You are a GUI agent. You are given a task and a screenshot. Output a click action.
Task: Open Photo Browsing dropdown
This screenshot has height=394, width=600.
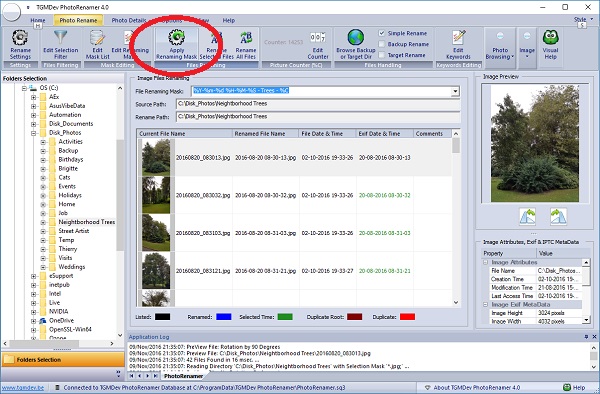pos(500,48)
